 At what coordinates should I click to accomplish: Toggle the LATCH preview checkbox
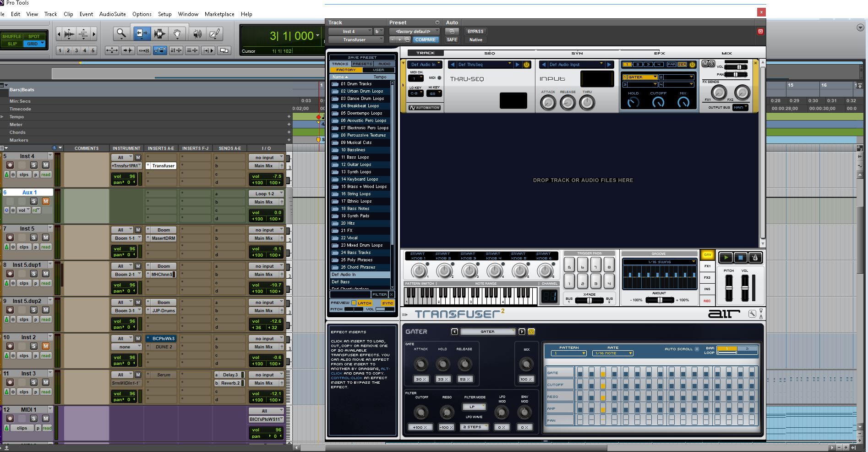pos(354,303)
